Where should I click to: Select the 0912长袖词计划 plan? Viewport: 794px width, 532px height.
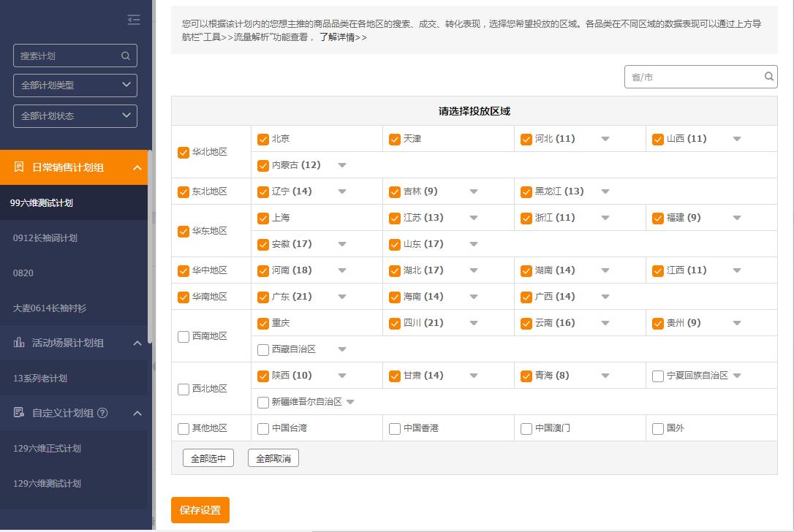coord(46,238)
